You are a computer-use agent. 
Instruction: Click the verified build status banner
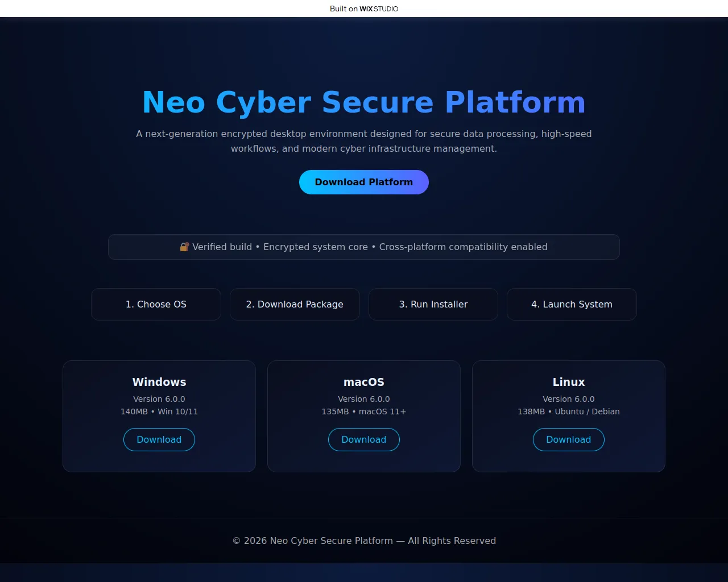(x=364, y=247)
